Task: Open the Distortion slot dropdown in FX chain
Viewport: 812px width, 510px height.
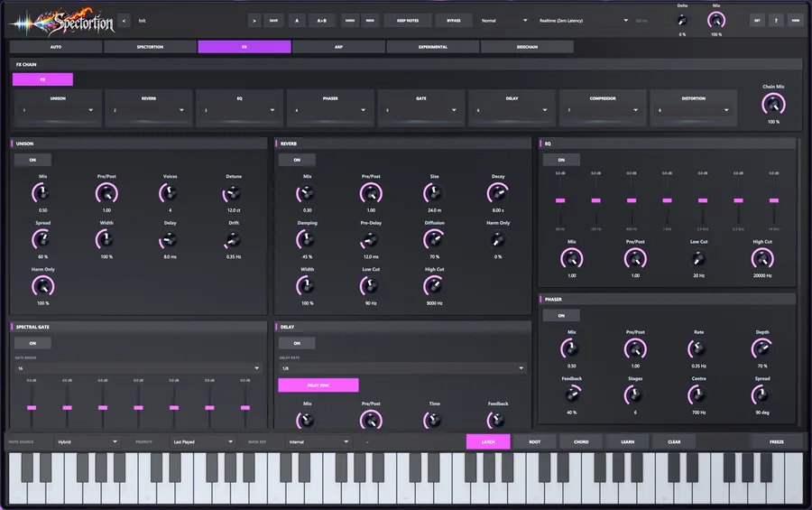Action: pos(694,110)
